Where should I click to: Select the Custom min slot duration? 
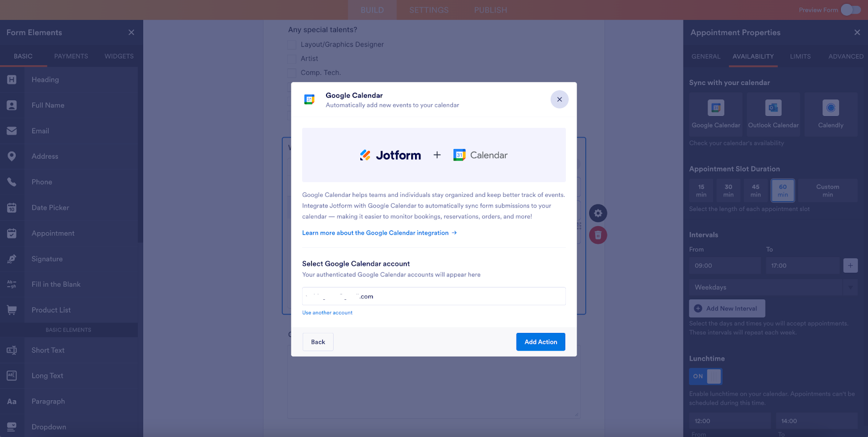pos(828,190)
